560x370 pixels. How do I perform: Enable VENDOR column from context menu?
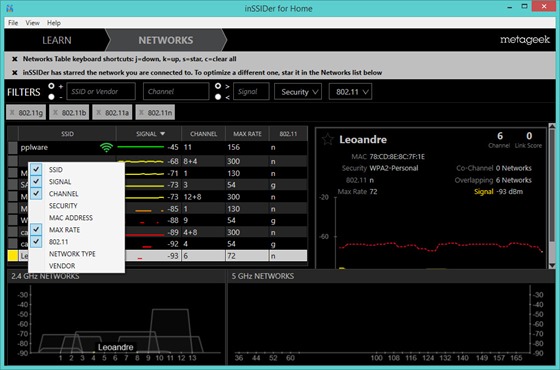(x=62, y=266)
